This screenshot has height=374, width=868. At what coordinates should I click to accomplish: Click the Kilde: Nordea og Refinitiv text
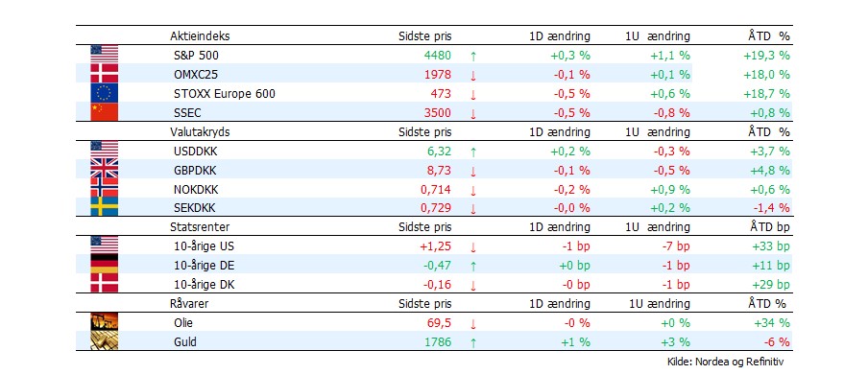pyautogui.click(x=726, y=362)
